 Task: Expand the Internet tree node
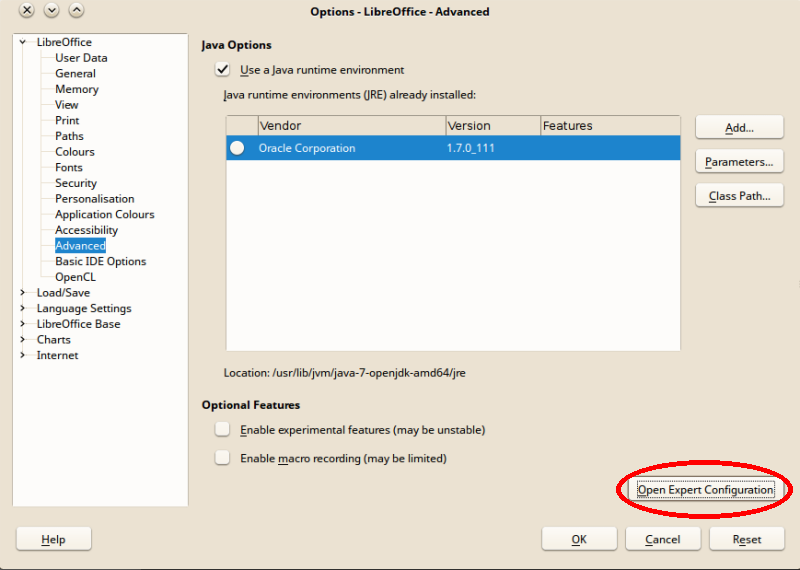[23, 356]
